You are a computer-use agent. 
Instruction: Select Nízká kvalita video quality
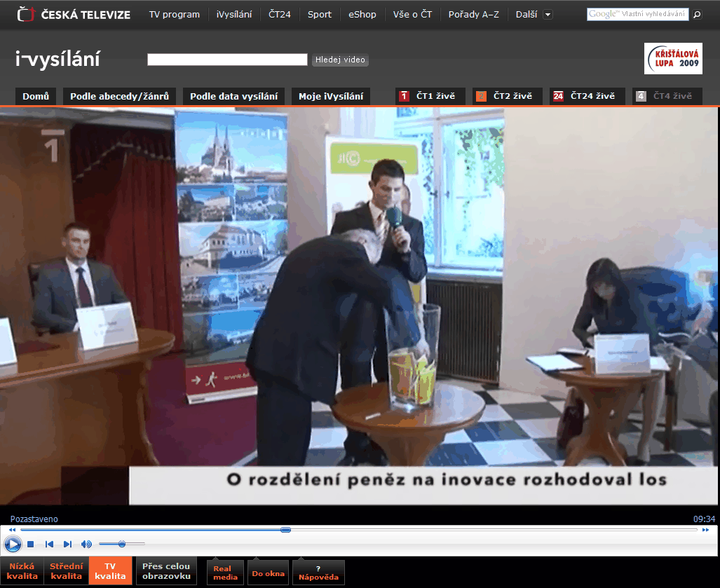[x=22, y=571]
